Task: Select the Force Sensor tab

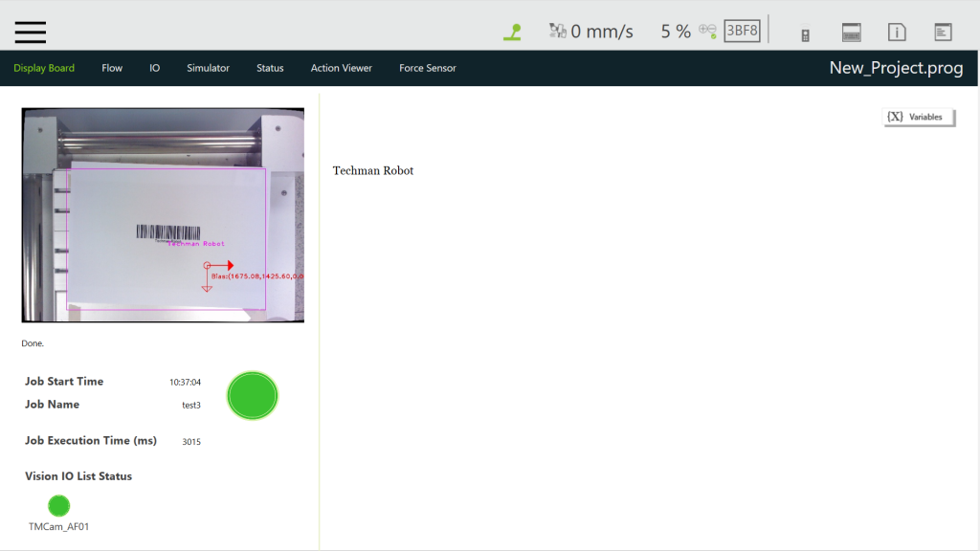Action: pos(427,68)
